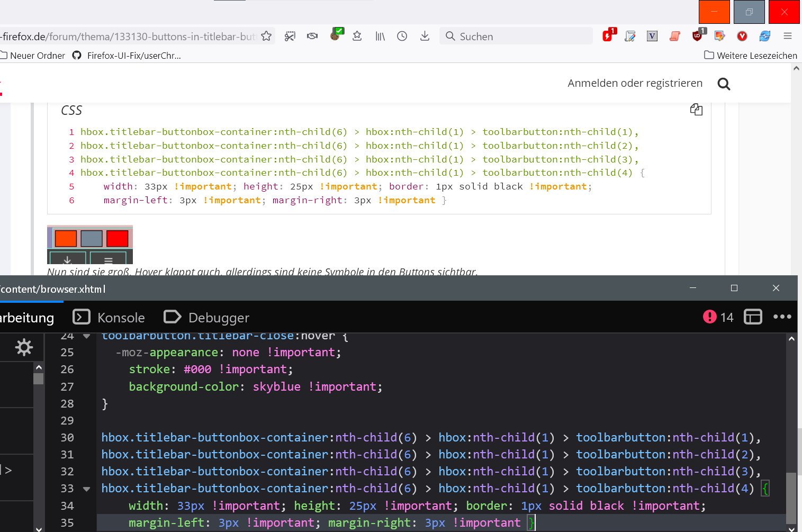Open the button preview thumbnail image
Viewport: 802px width, 532px height.
point(90,245)
